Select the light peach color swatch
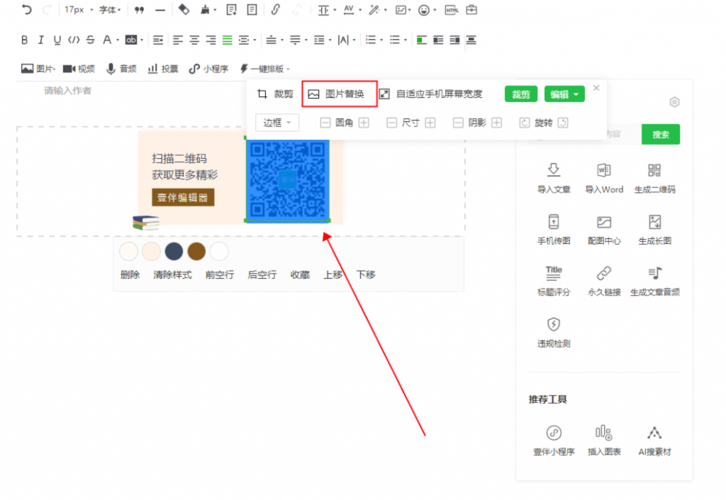The height and width of the screenshot is (500, 726). point(151,251)
